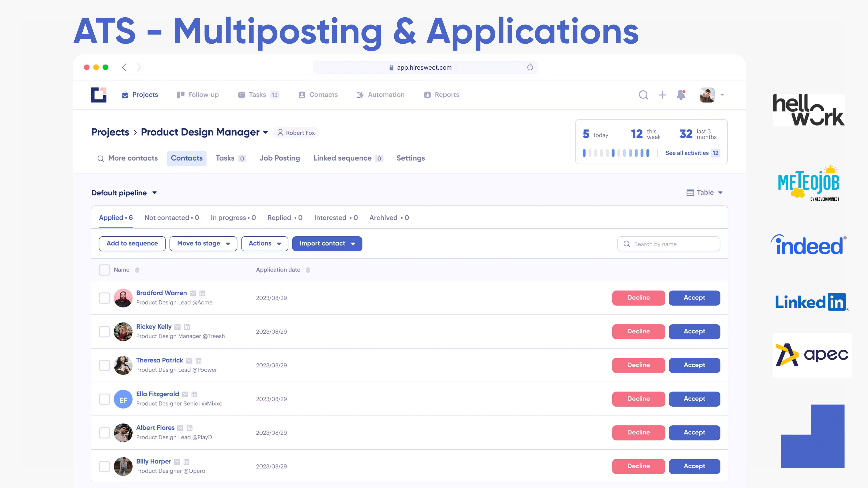Click browser back arrow
The width and height of the screenshot is (868, 488).
[x=124, y=67]
